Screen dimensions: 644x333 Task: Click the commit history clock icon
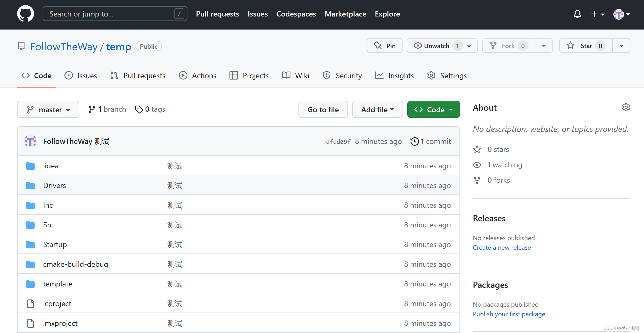[415, 141]
